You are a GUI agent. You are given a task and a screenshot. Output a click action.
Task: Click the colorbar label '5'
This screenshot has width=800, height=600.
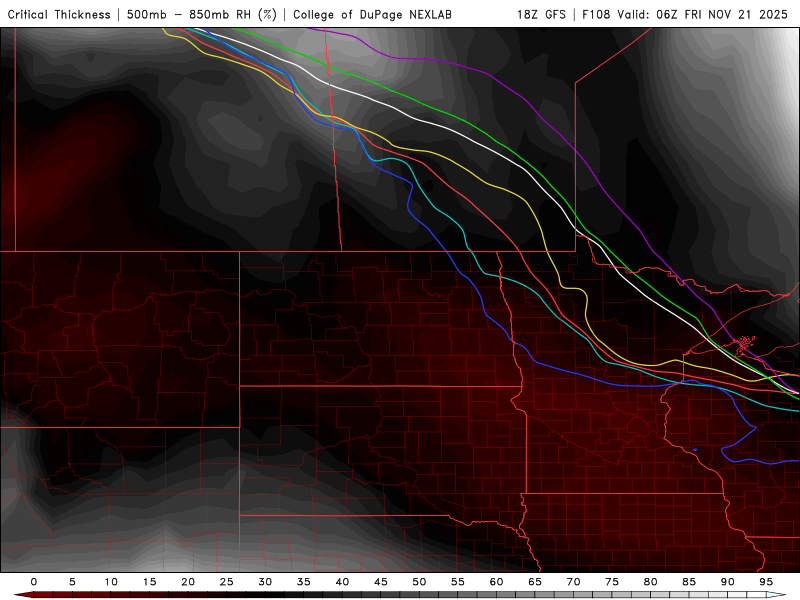(72, 582)
